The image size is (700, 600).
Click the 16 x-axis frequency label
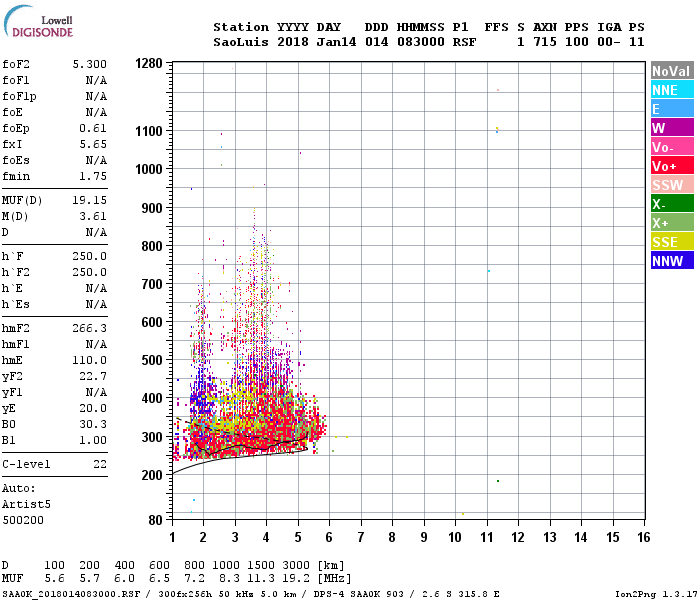643,537
